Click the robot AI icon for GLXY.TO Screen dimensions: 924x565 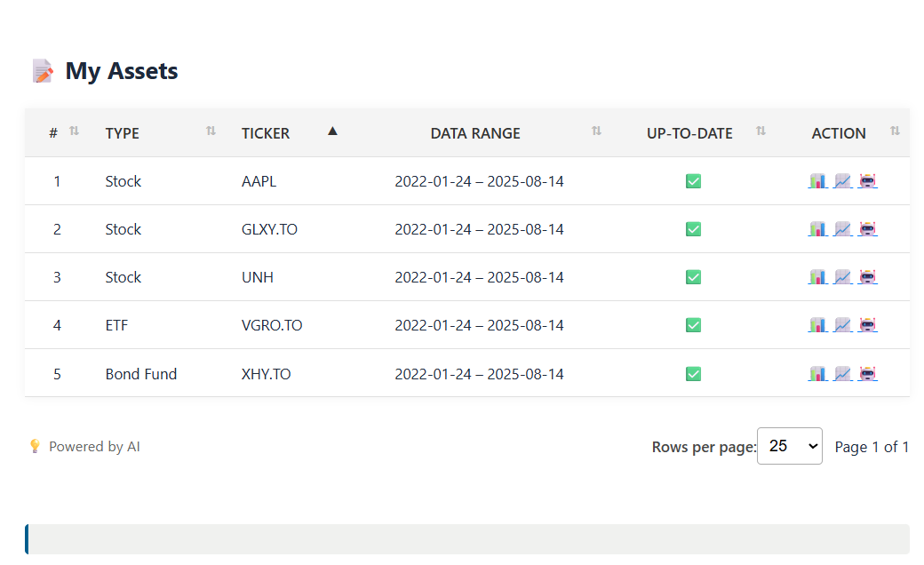pyautogui.click(x=868, y=229)
